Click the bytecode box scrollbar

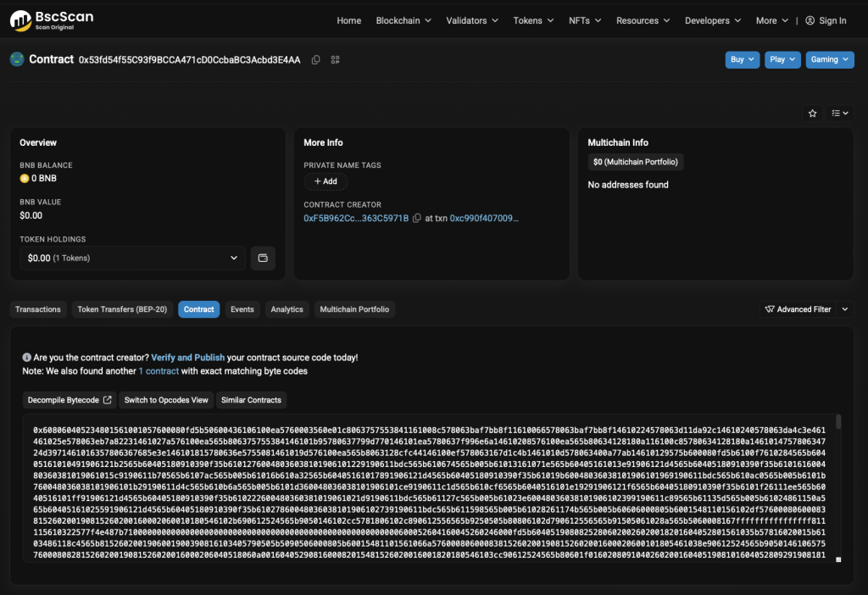point(838,422)
